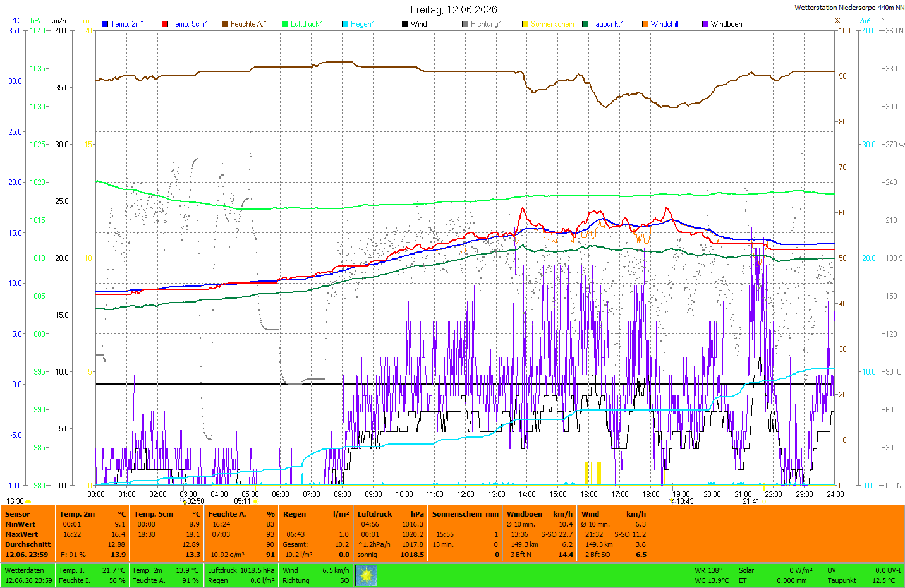This screenshot has width=905, height=588.
Task: Click the 12:00 label on time axis
Action: pos(466,495)
